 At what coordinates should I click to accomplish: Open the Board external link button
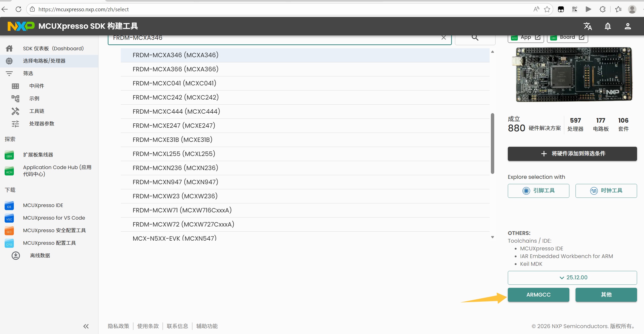point(568,38)
